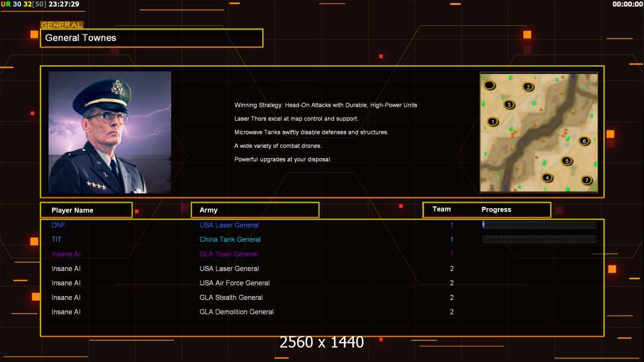Click GLA Demolition General army text
This screenshot has width=644, height=362.
coord(236,312)
